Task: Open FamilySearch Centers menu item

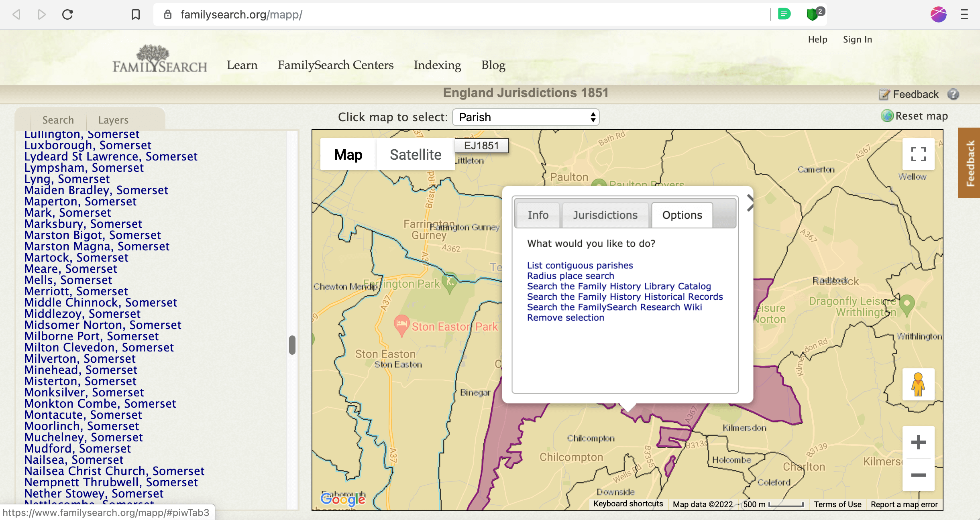Action: (x=336, y=65)
